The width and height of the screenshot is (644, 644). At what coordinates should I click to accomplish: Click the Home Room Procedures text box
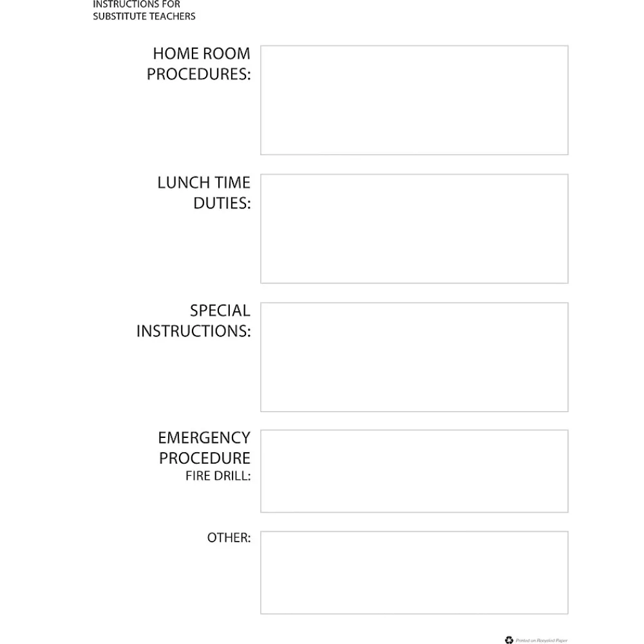pos(414,100)
